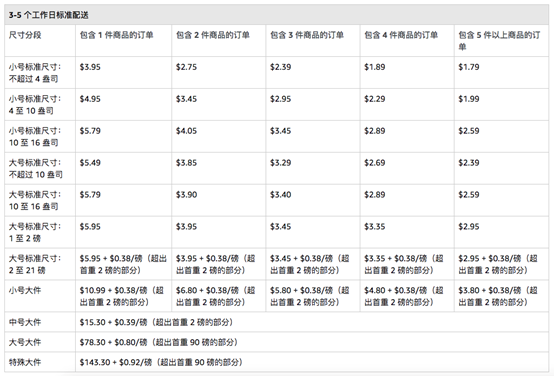
Task: Click row label '大号标准尺寸: 不超过 10 盎司'
Action: (36, 169)
